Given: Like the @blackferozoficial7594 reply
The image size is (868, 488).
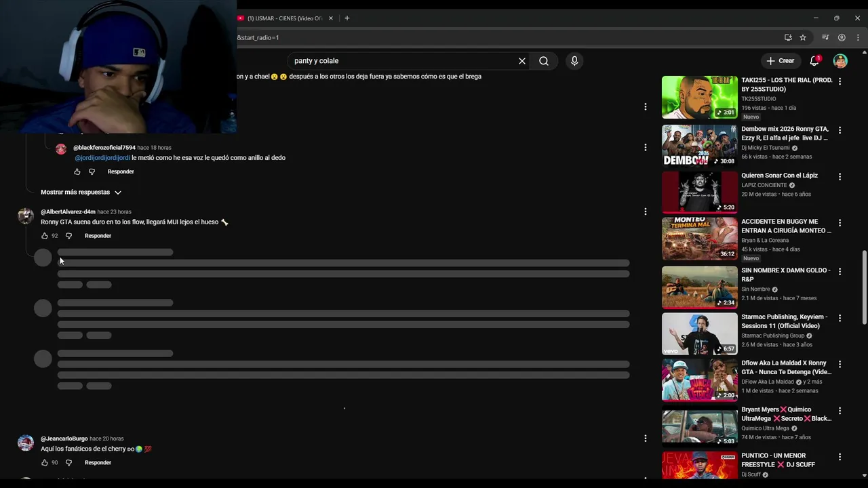Looking at the screenshot, I should point(77,171).
